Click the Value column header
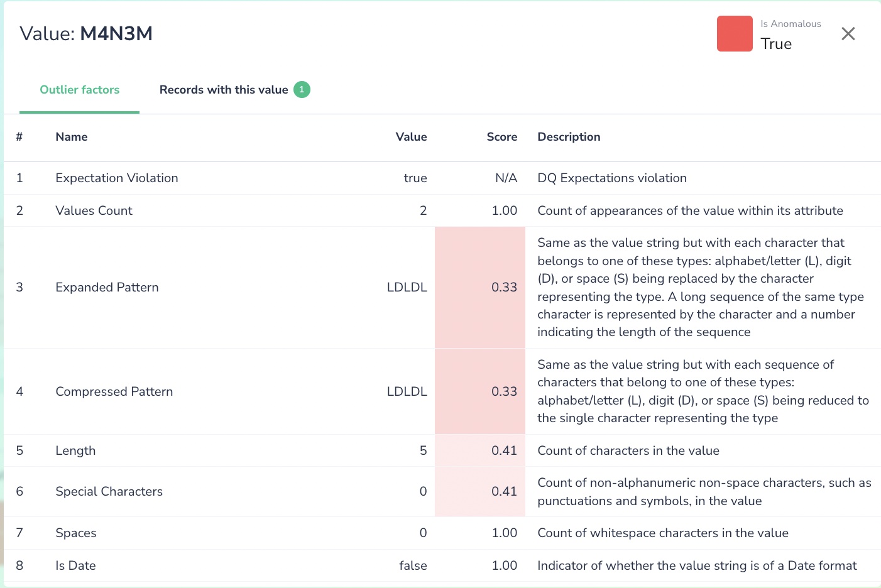The width and height of the screenshot is (881, 588). (x=411, y=136)
